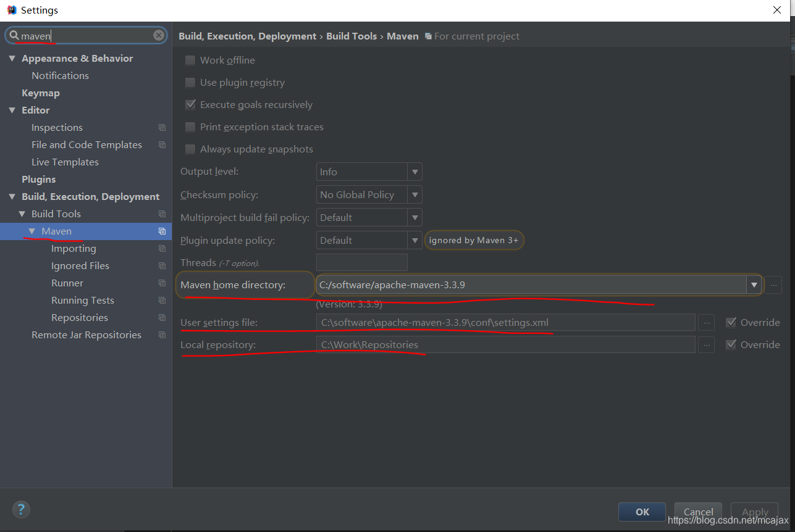795x532 pixels.
Task: Select Runner under Maven
Action: click(x=67, y=283)
